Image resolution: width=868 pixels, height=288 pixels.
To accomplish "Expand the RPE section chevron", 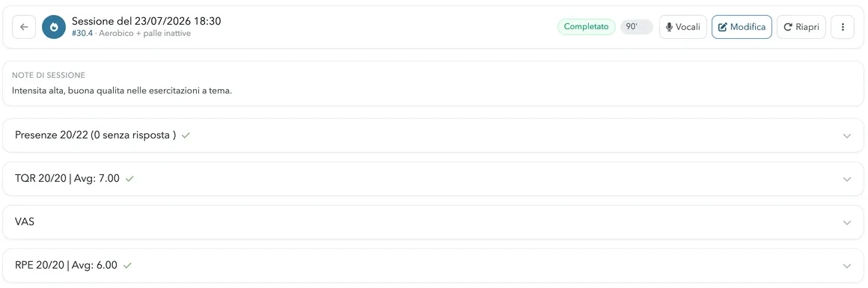I will [846, 266].
